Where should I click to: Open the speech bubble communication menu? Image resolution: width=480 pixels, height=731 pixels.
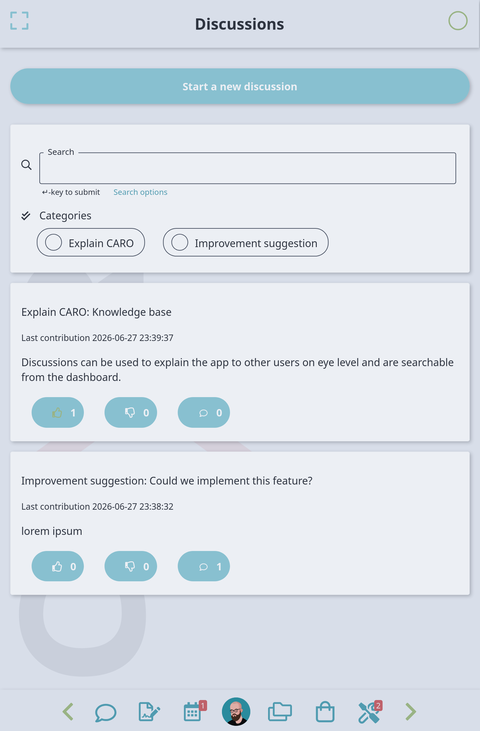coord(106,712)
